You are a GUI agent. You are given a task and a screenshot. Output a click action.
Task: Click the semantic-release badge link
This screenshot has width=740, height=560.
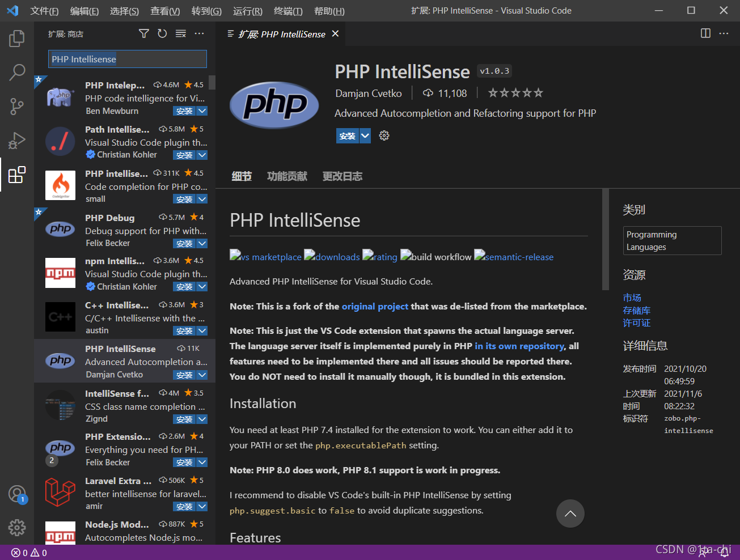pos(514,257)
